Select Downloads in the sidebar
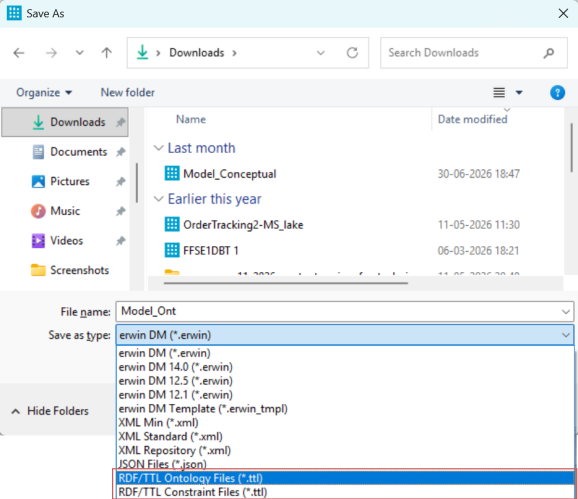Viewport: 578px width, 499px height. (65, 122)
